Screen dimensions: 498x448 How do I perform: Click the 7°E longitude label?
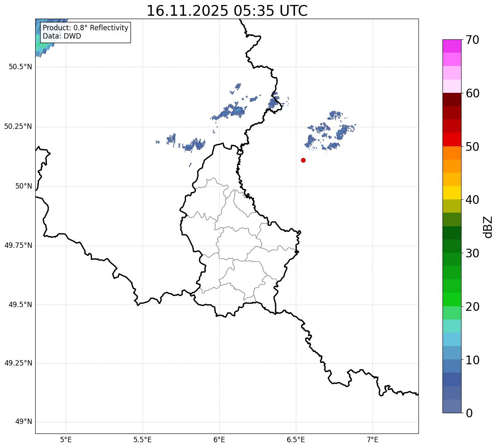pos(372,439)
